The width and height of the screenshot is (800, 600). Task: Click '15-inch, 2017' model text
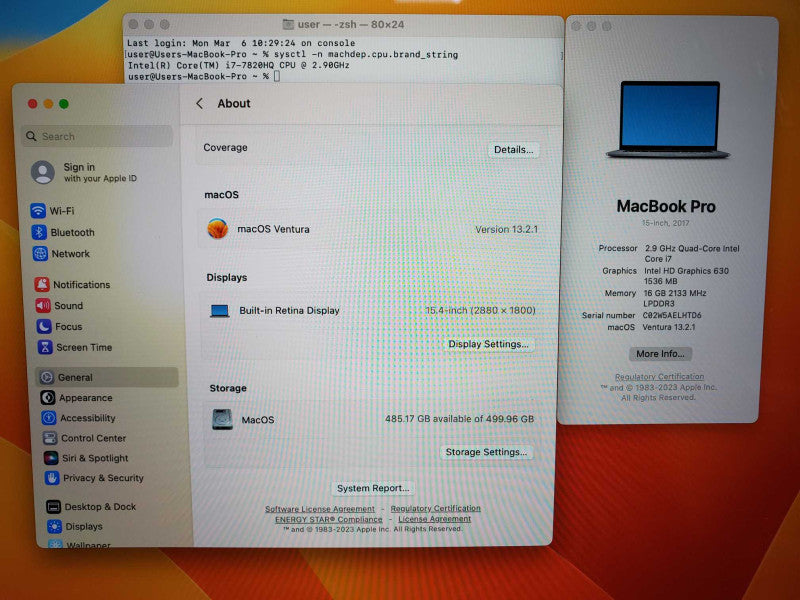665,223
